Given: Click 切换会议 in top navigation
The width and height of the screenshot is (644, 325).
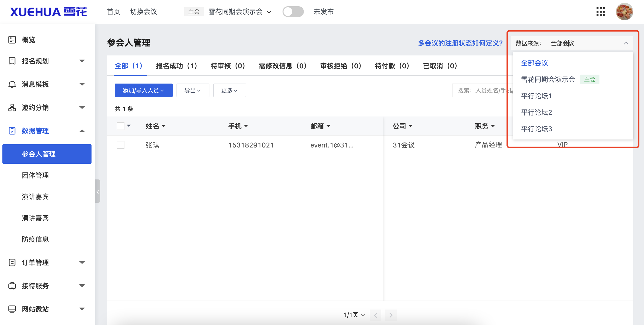Looking at the screenshot, I should pyautogui.click(x=144, y=12).
